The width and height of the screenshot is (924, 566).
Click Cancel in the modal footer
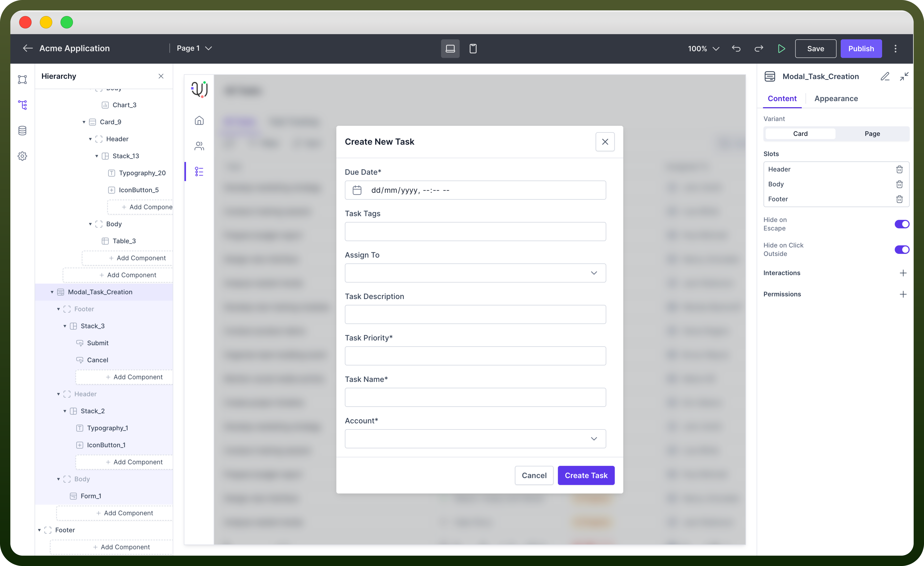(x=534, y=476)
